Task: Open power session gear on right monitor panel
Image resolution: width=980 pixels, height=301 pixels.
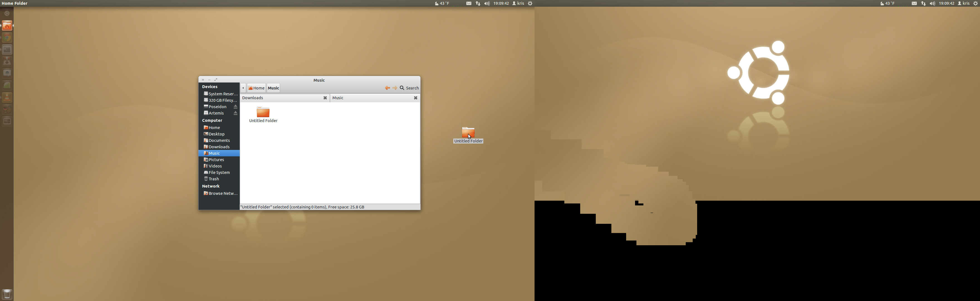Action: click(976, 3)
